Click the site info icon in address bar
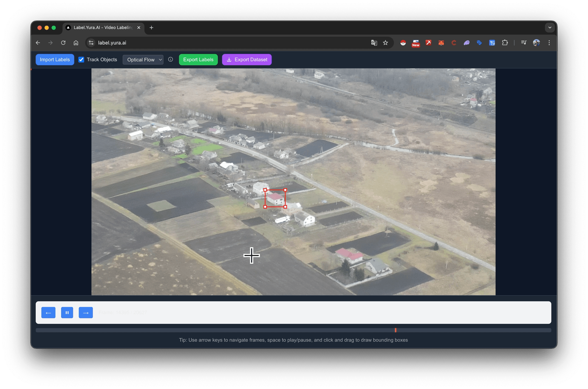 tap(91, 43)
